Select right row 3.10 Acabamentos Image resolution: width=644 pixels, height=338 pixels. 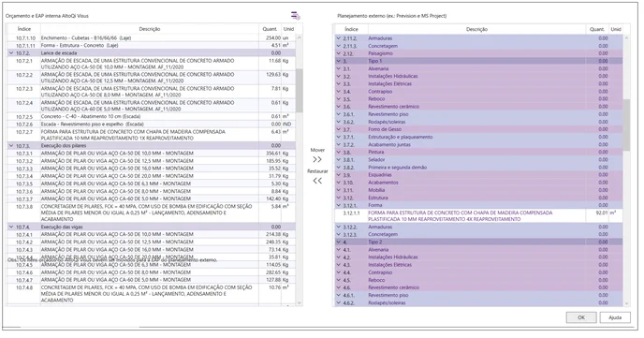[x=478, y=183]
